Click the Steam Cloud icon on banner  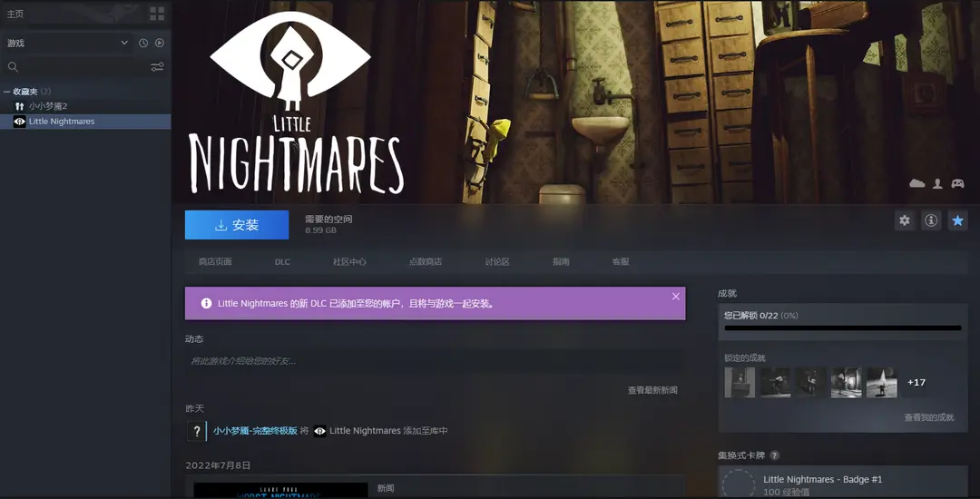[x=916, y=183]
